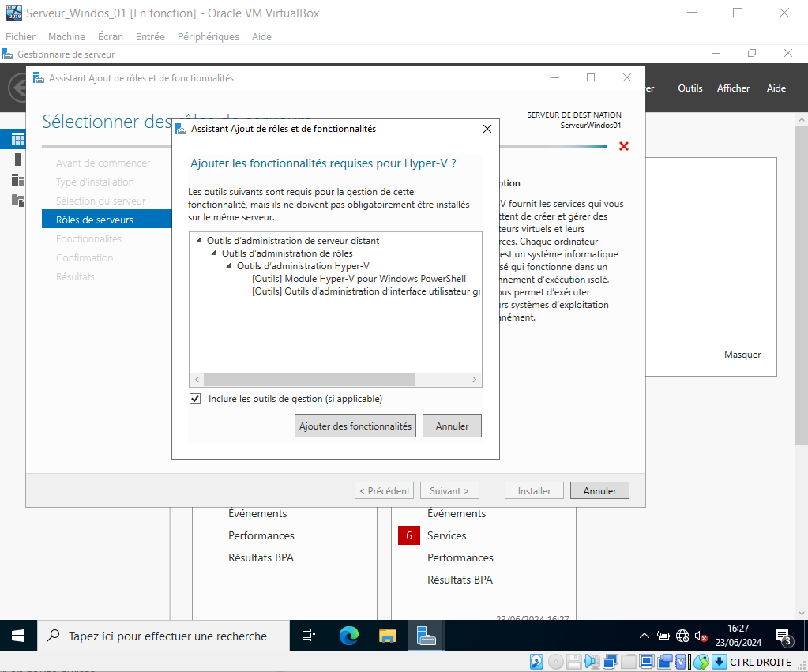The height and width of the screenshot is (672, 808).
Task: Open the Périphériques menu in VirtualBox
Action: click(209, 36)
